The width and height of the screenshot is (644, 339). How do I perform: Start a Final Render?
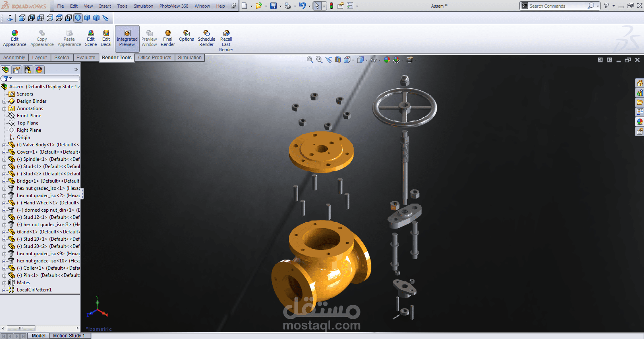(168, 38)
